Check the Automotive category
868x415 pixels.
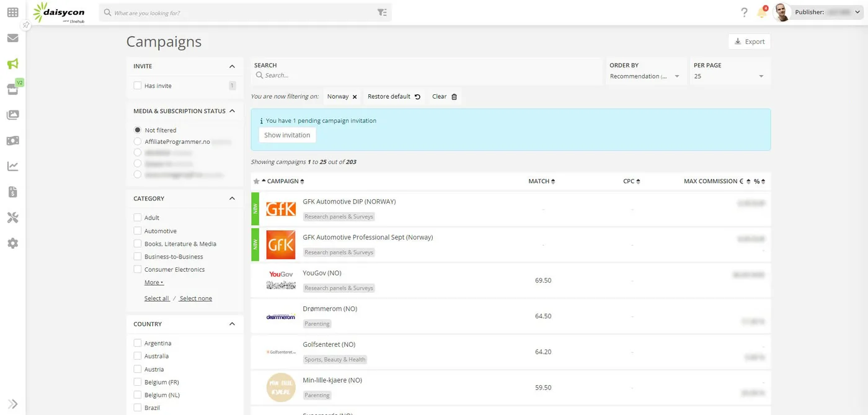(138, 231)
